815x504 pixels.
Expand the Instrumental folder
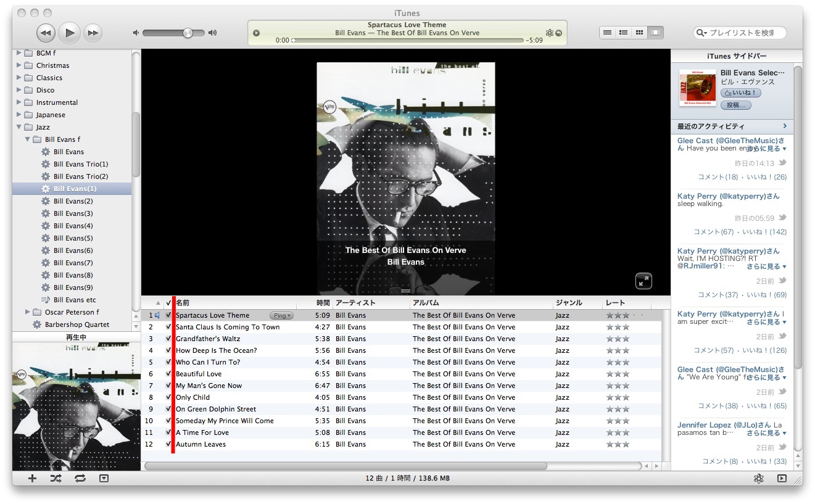19,102
